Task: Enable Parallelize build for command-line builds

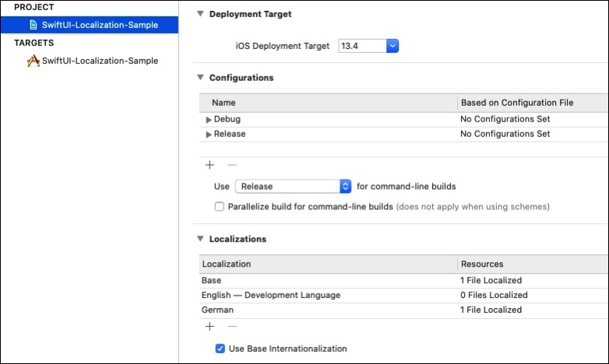Action: 220,206
